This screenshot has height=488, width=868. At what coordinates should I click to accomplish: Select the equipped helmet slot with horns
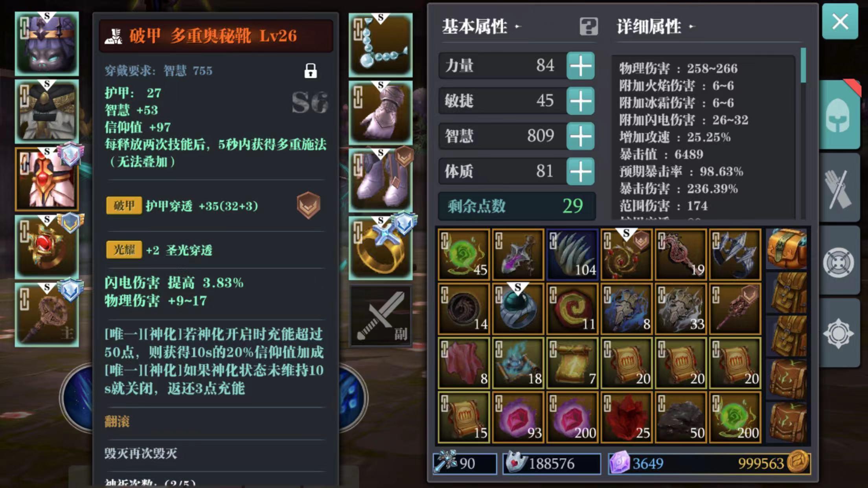pyautogui.click(x=47, y=44)
